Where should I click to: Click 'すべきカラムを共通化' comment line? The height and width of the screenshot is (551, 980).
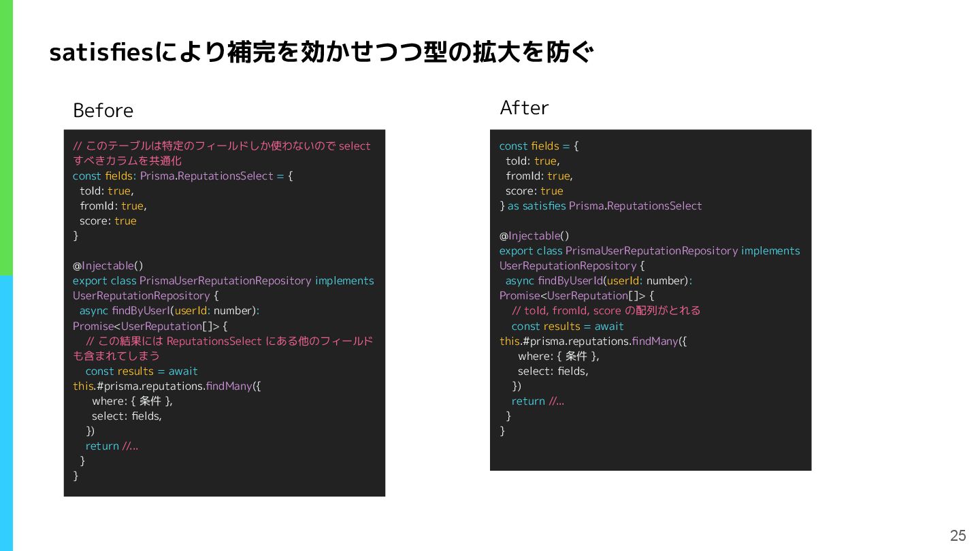point(127,161)
